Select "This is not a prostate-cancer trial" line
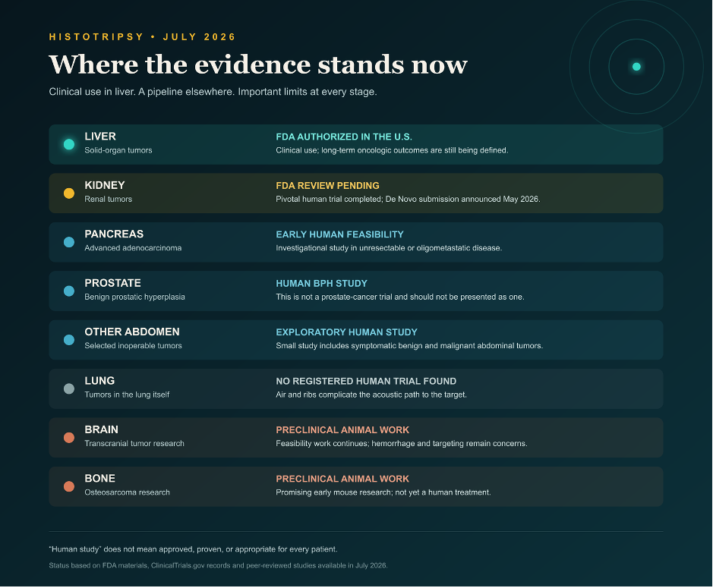This screenshot has width=713, height=588. (400, 297)
